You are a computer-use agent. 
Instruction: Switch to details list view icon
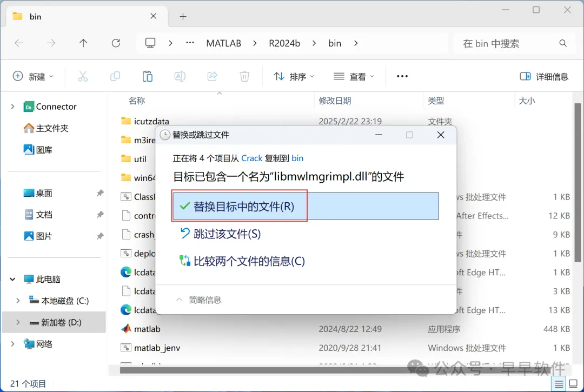pyautogui.click(x=559, y=384)
